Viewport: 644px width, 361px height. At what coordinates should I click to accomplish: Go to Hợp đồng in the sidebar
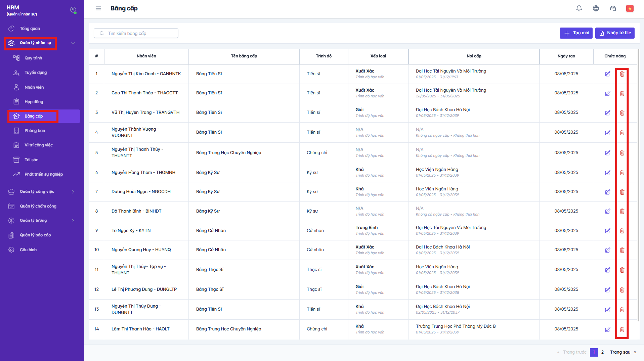pyautogui.click(x=34, y=102)
